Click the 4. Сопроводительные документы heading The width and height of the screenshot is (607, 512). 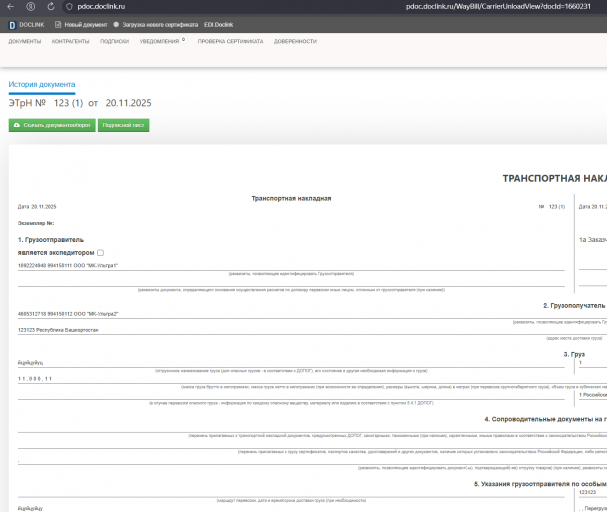tap(545, 419)
